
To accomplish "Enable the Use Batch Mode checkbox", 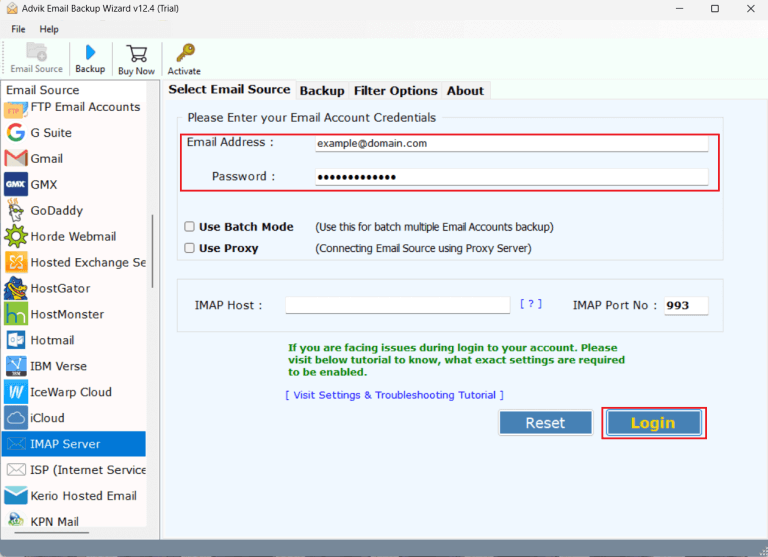I will 190,226.
